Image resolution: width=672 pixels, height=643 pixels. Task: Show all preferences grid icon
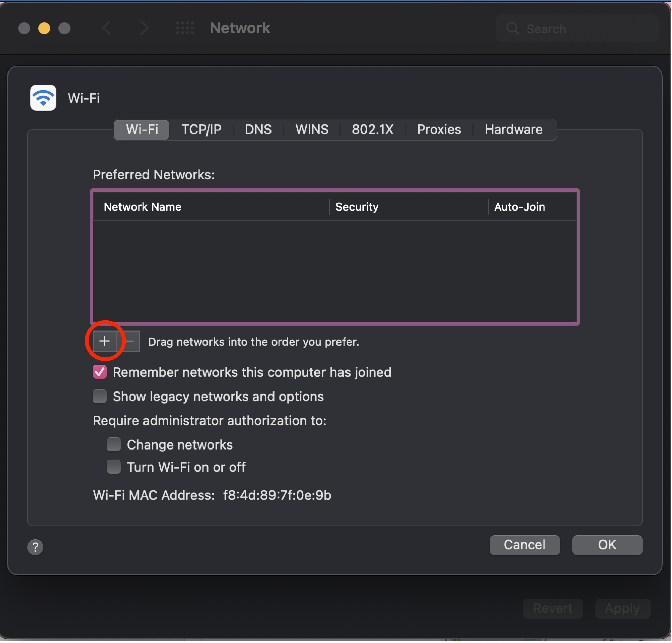185,28
